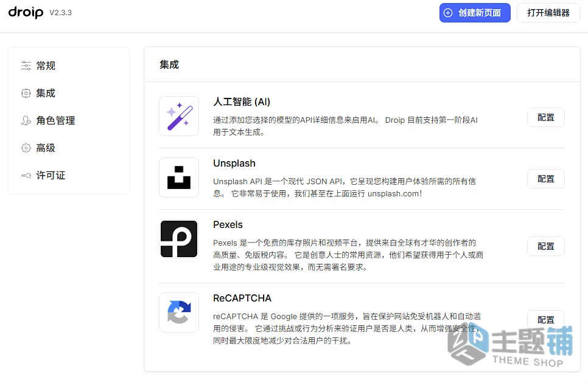Click 配置 for Pexels
The width and height of the screenshot is (588, 383).
pos(545,246)
